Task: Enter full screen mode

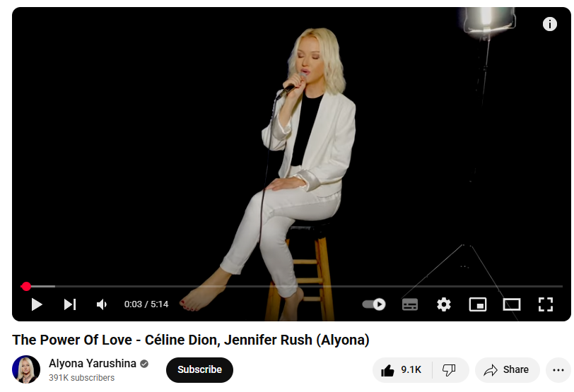Action: pos(546,304)
